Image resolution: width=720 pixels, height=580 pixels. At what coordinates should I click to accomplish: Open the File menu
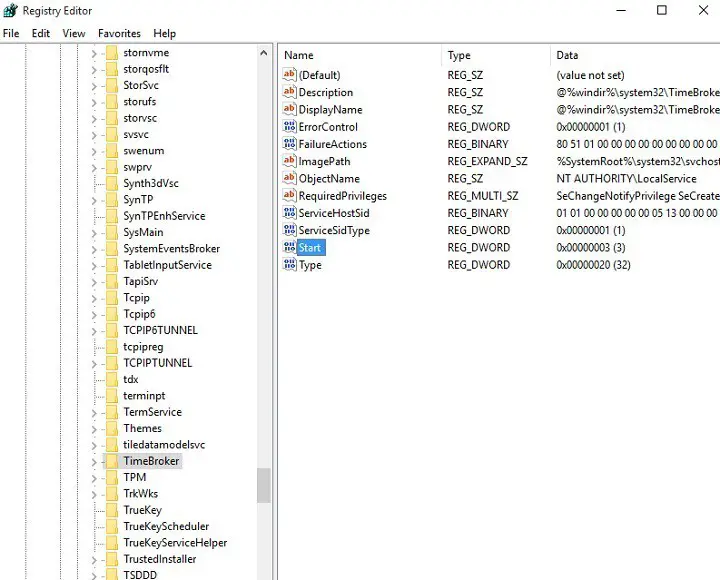coord(11,34)
